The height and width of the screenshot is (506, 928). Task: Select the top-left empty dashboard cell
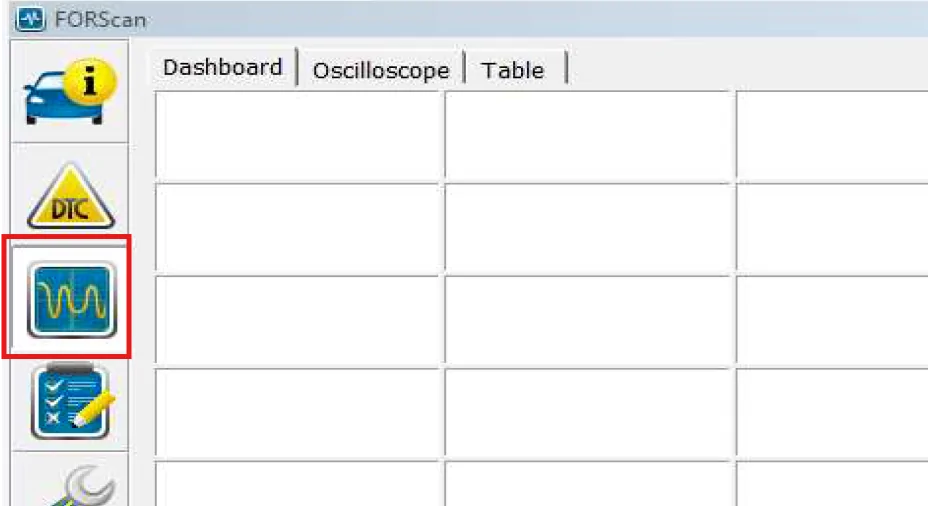pyautogui.click(x=297, y=135)
